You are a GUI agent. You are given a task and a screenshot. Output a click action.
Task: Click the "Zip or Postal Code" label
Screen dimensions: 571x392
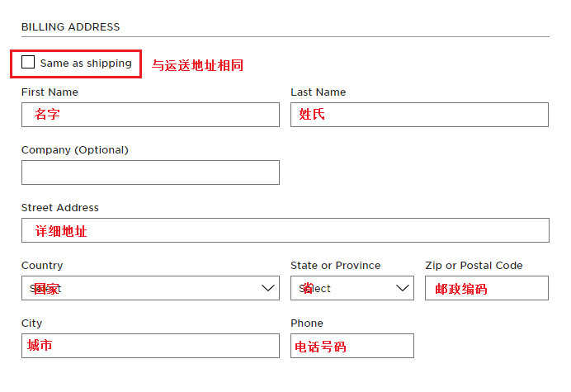point(474,266)
